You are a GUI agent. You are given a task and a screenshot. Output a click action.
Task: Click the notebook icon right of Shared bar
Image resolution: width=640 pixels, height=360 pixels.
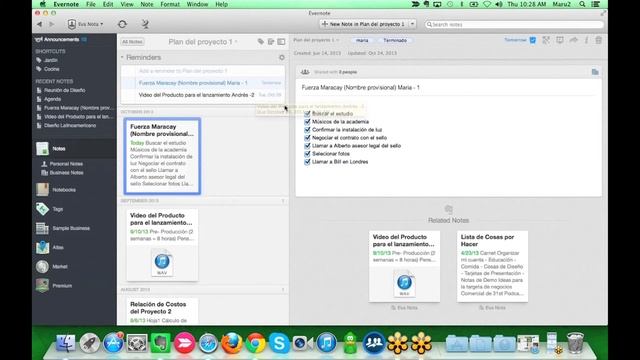coord(595,72)
